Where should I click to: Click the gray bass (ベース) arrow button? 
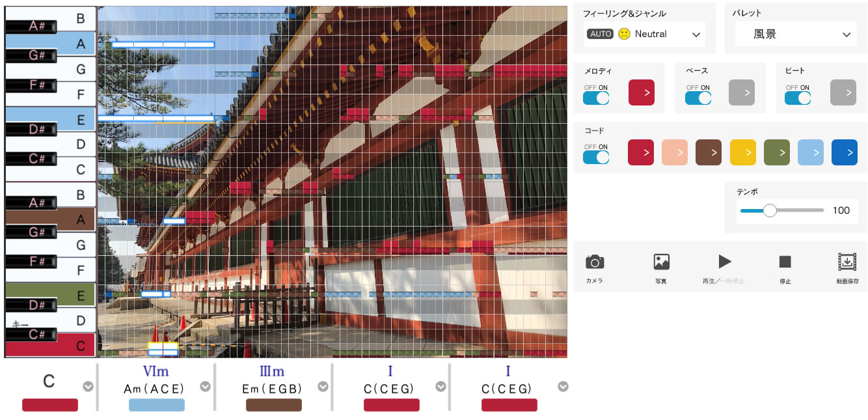pos(742,93)
